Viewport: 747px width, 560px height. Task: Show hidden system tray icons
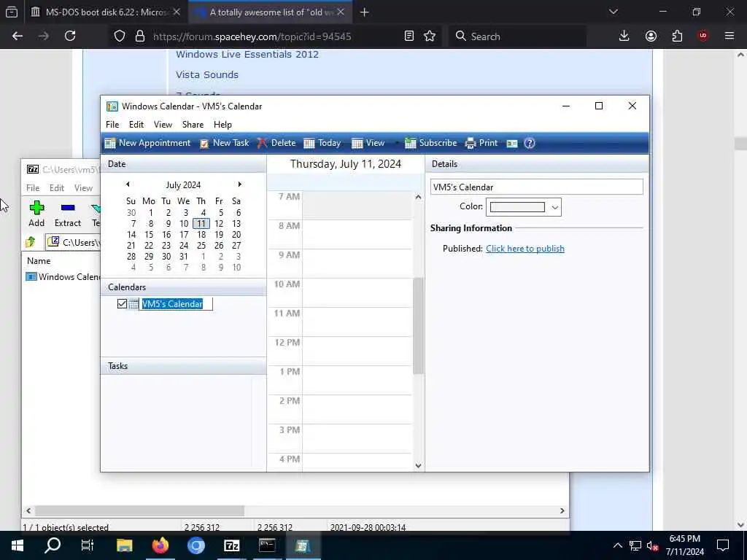pyautogui.click(x=617, y=545)
